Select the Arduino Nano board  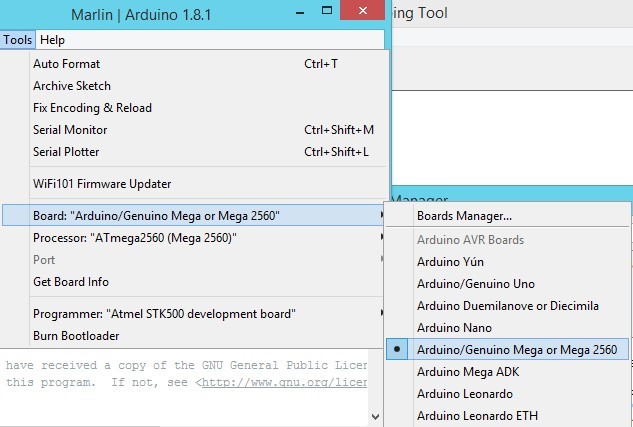[x=507, y=328]
